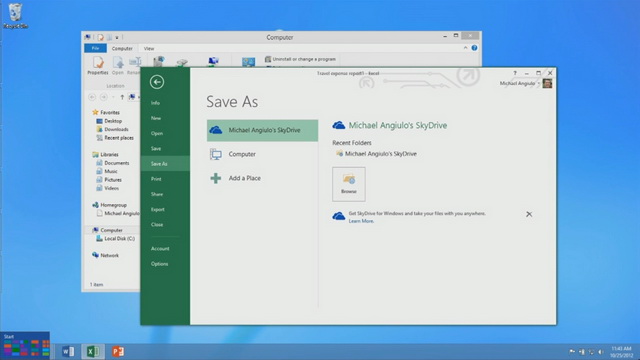Click the user profile photo in Excel
Image resolution: width=640 pixels, height=360 pixels.
point(547,83)
